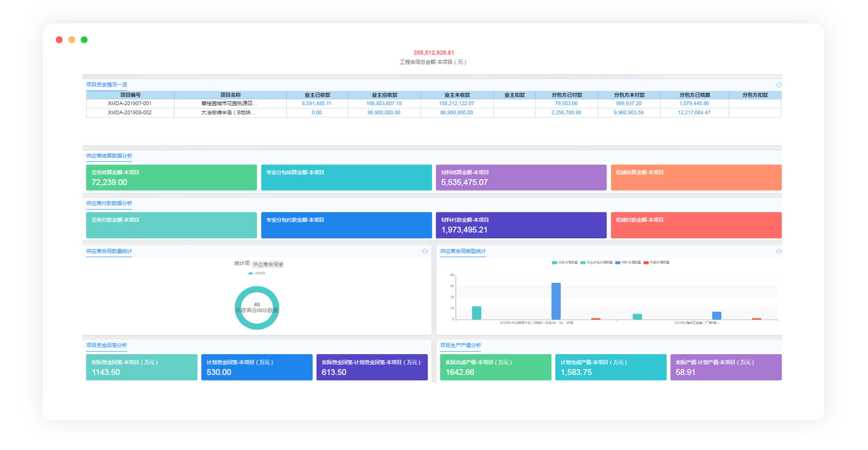This screenshot has height=450, width=868.
Task: Click the teal donut chart ring
Action: (x=257, y=290)
